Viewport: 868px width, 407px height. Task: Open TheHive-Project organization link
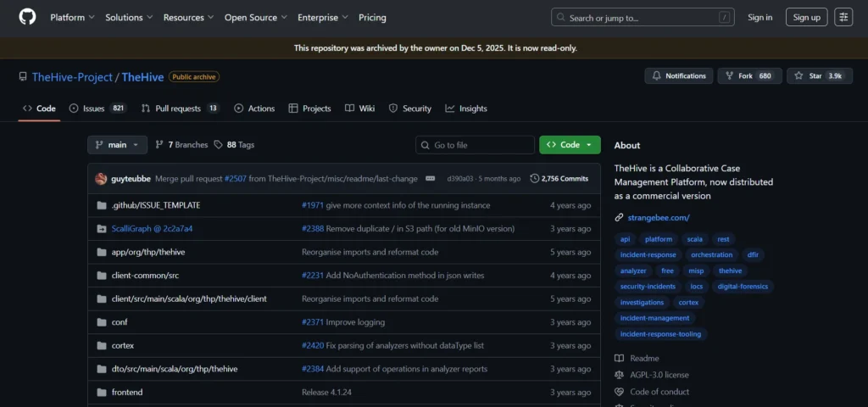coord(73,77)
